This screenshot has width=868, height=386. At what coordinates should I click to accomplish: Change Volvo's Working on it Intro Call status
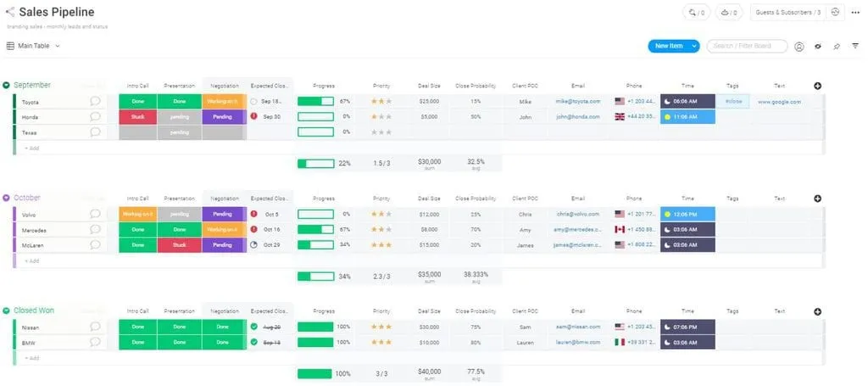138,214
